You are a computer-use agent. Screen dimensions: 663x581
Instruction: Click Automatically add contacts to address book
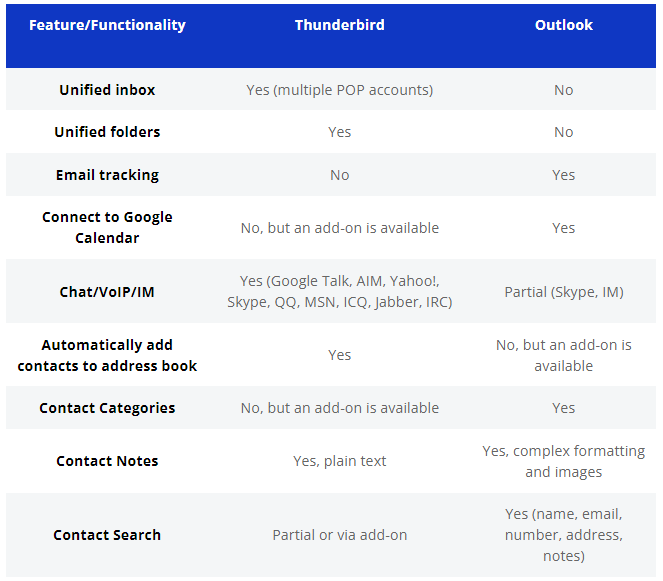(x=107, y=355)
